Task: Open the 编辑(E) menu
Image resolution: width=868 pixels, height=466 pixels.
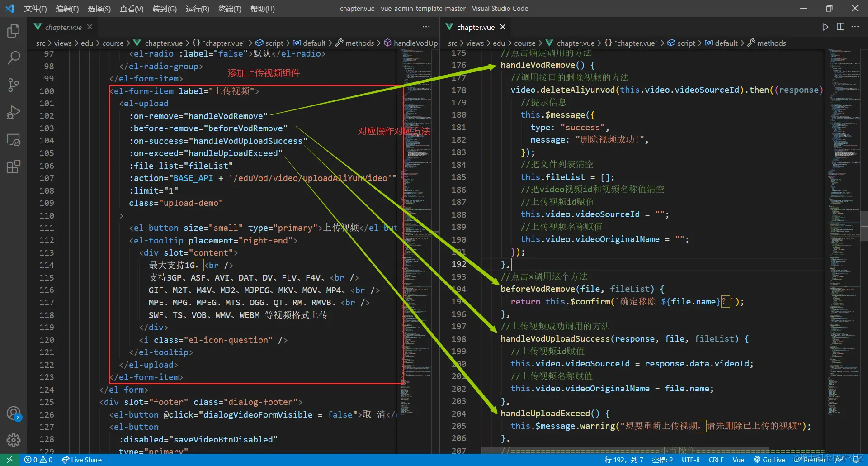Action: [x=67, y=9]
